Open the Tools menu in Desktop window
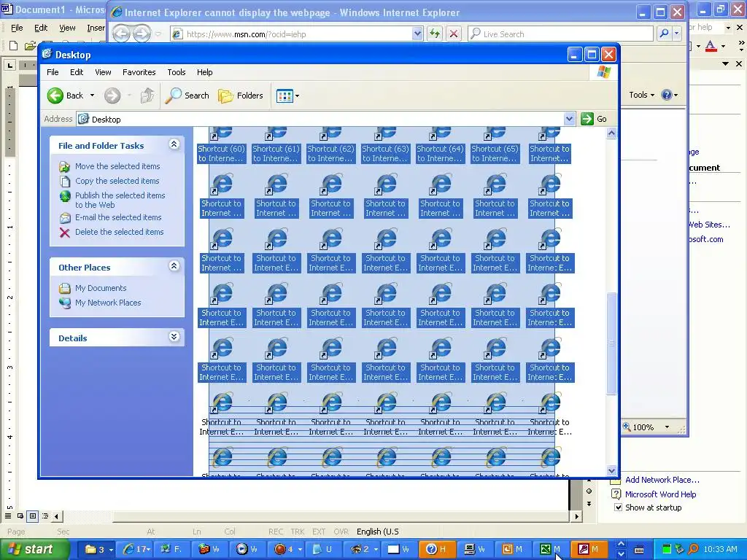This screenshot has height=560, width=747. tap(177, 72)
